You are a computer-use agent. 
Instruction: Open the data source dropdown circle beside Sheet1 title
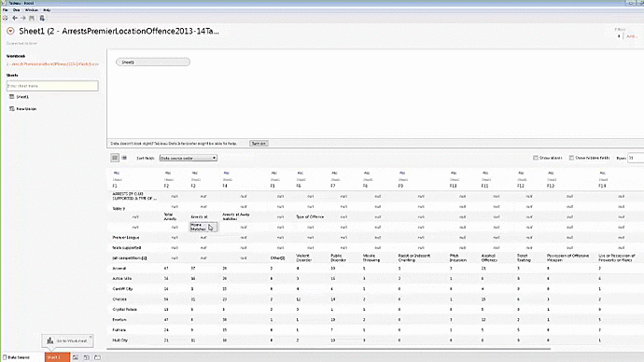(x=10, y=31)
